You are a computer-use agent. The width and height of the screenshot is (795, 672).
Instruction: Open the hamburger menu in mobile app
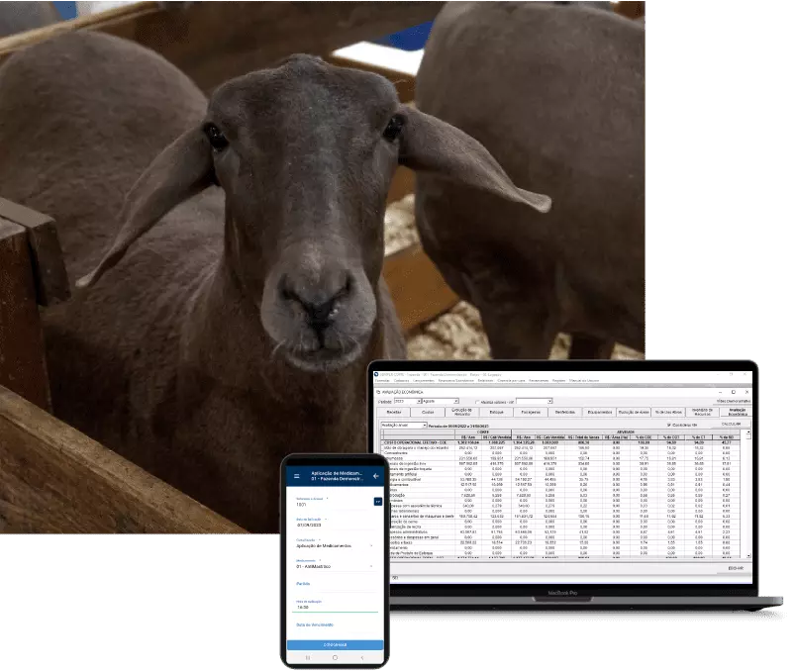tap(296, 476)
